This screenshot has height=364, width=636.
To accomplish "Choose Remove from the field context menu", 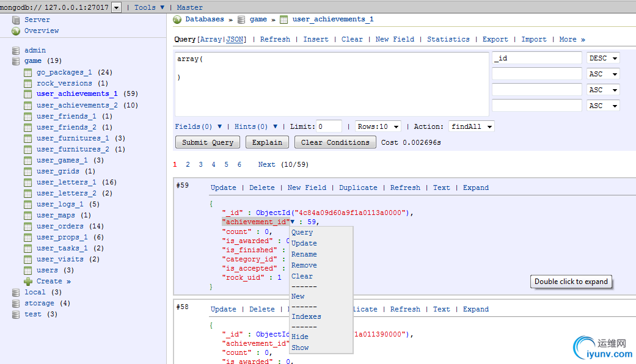I will tap(304, 265).
